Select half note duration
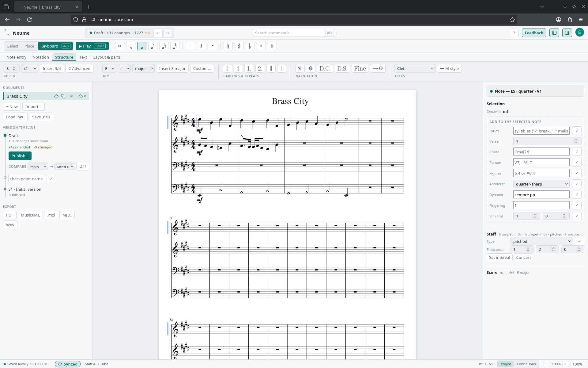This screenshot has height=368, width=588. [x=131, y=46]
